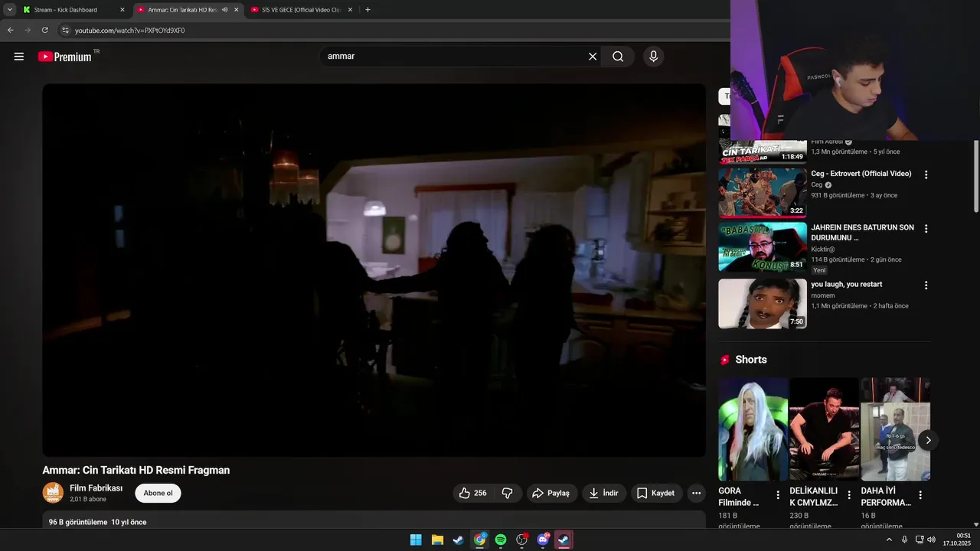Play the DELİKANLILIK short thumbnail
The image size is (980, 551).
[x=824, y=429]
